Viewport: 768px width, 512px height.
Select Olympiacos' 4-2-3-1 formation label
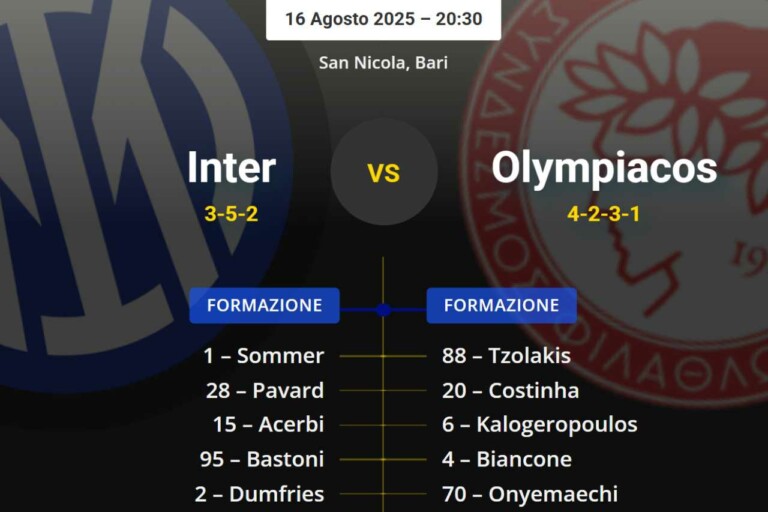pos(604,213)
